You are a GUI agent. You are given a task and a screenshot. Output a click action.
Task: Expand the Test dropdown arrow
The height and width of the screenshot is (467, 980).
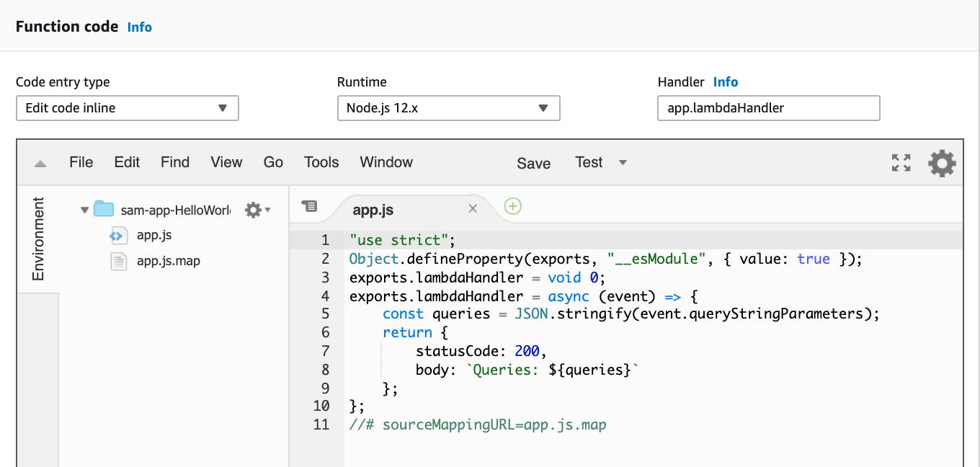[x=622, y=163]
